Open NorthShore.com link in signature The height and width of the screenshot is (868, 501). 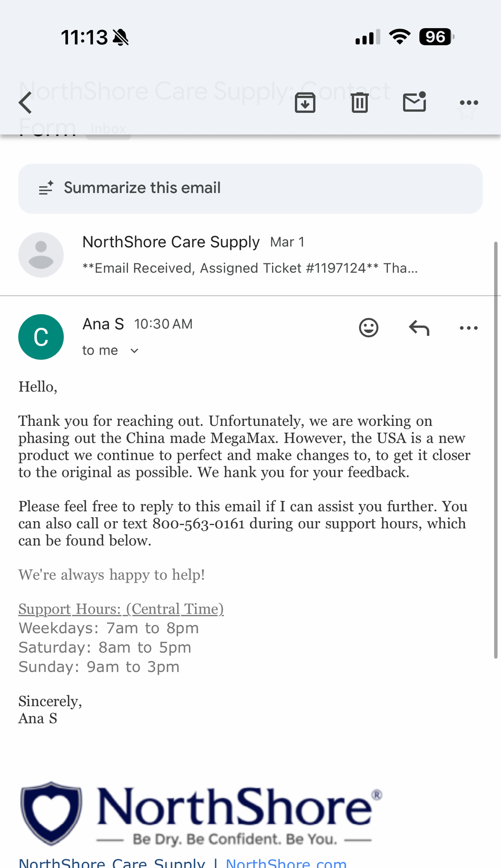coord(286,863)
